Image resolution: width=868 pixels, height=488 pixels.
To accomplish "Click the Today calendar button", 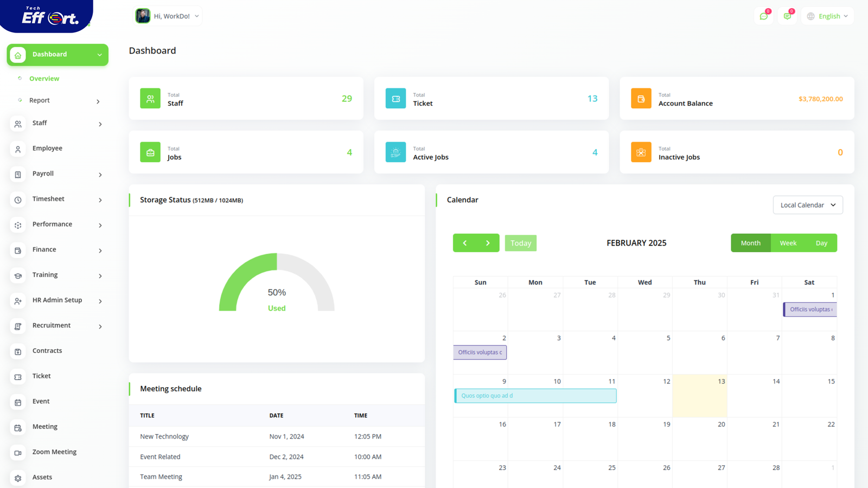I will 520,243.
